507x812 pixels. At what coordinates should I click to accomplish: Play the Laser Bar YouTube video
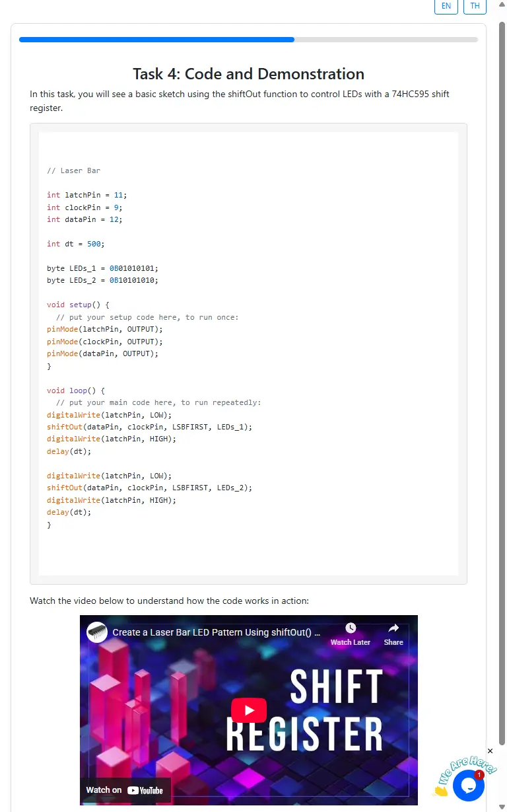[249, 710]
